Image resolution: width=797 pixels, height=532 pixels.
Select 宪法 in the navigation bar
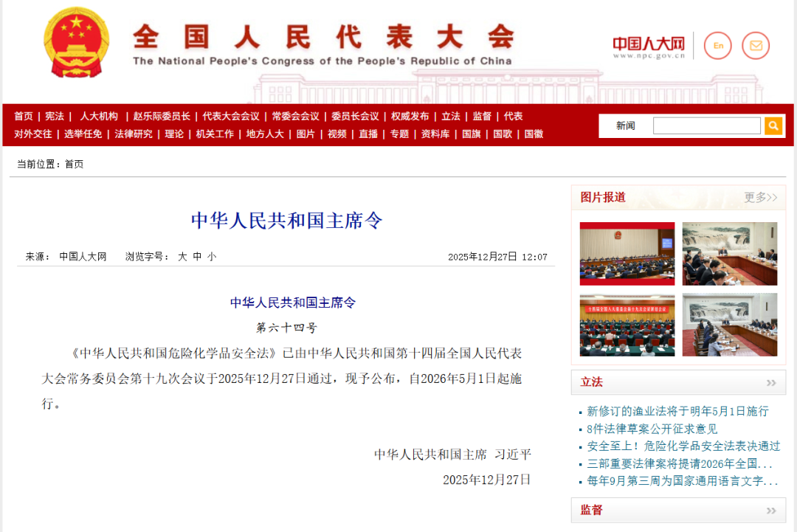pos(55,116)
